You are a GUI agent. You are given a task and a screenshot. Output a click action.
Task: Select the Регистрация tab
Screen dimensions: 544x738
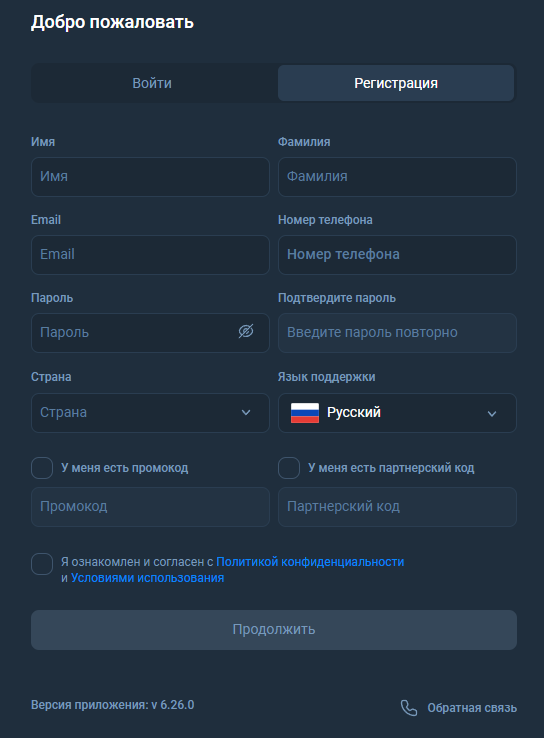(x=396, y=83)
